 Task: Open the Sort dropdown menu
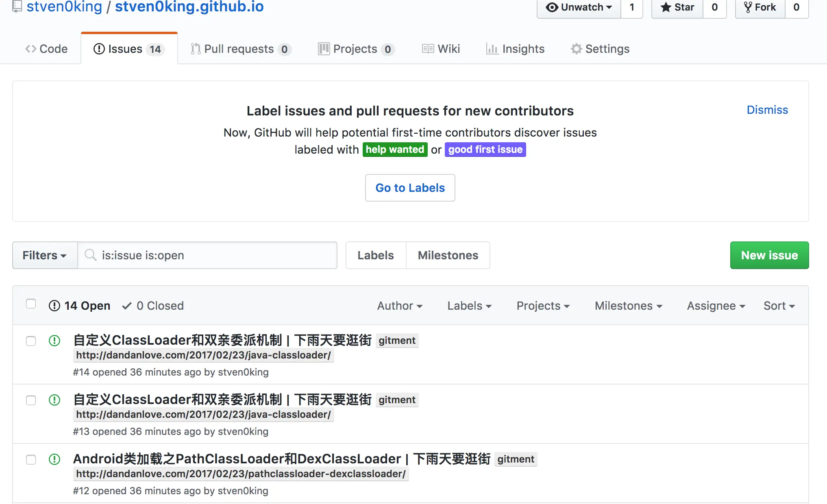tap(779, 306)
